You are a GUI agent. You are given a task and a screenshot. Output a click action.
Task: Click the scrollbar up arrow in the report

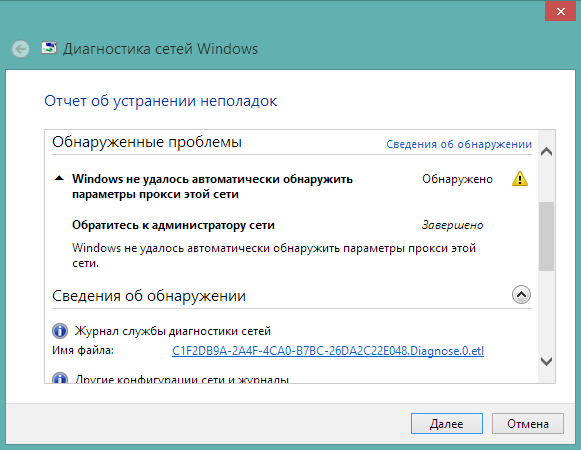point(547,152)
